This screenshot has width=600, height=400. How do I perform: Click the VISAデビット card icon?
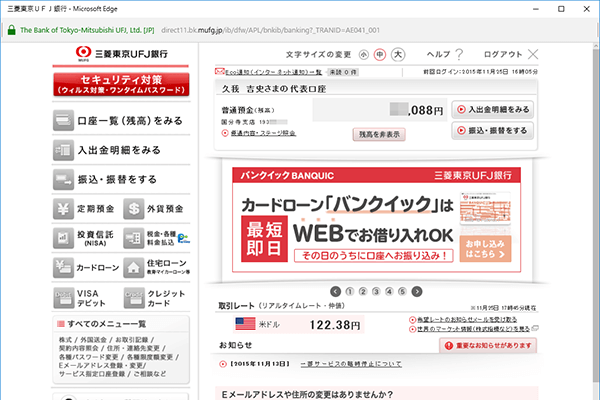pyautogui.click(x=64, y=298)
